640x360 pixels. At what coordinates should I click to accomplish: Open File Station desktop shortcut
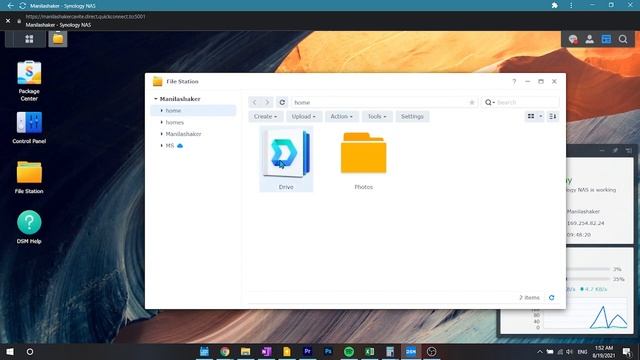coord(29,178)
